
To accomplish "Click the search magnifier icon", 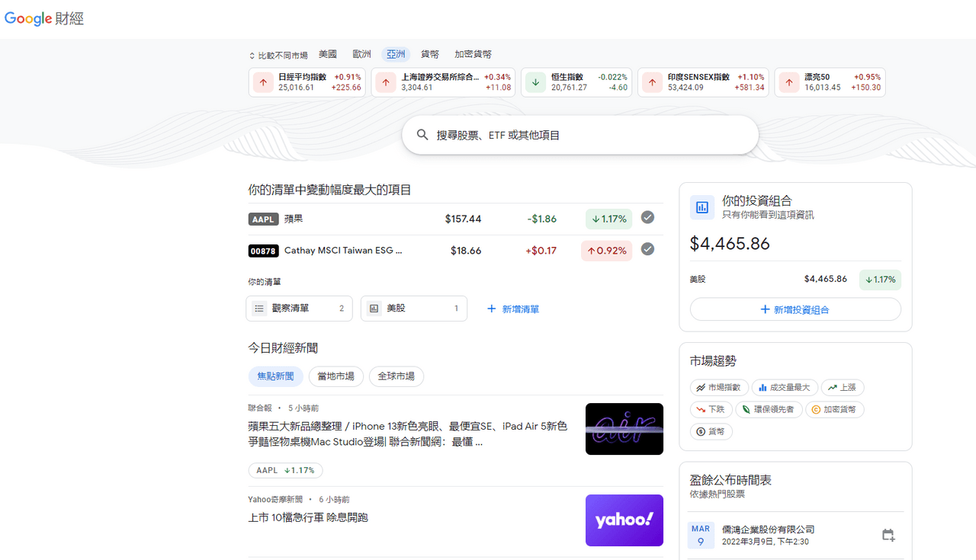I will click(422, 134).
